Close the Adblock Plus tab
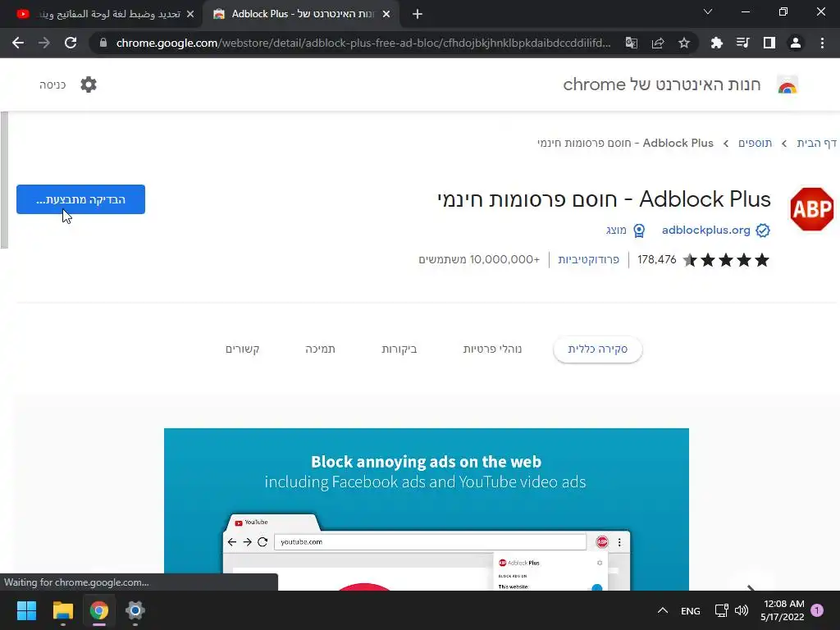Image resolution: width=840 pixels, height=630 pixels. point(386,14)
